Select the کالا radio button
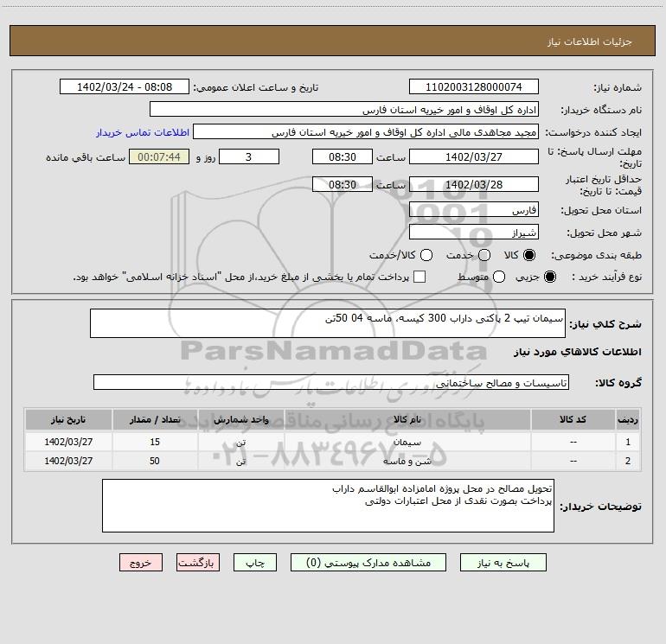Viewport: 666px width, 644px height. click(529, 255)
